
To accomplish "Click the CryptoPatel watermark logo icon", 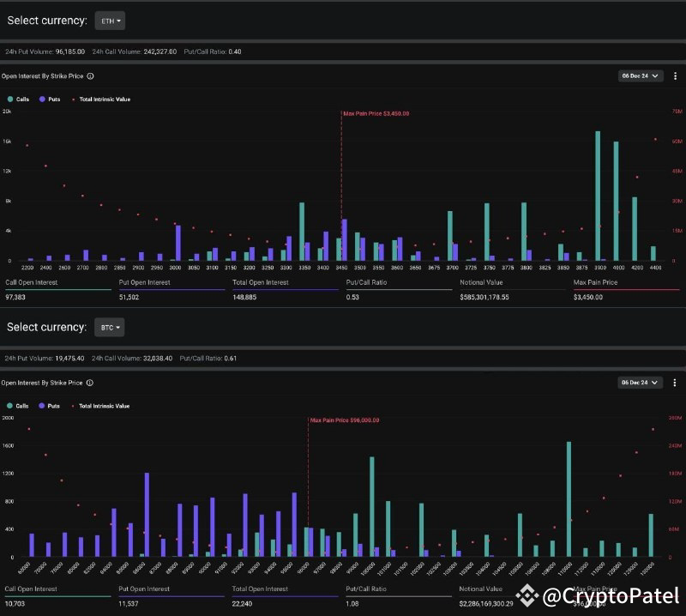I will (527, 595).
